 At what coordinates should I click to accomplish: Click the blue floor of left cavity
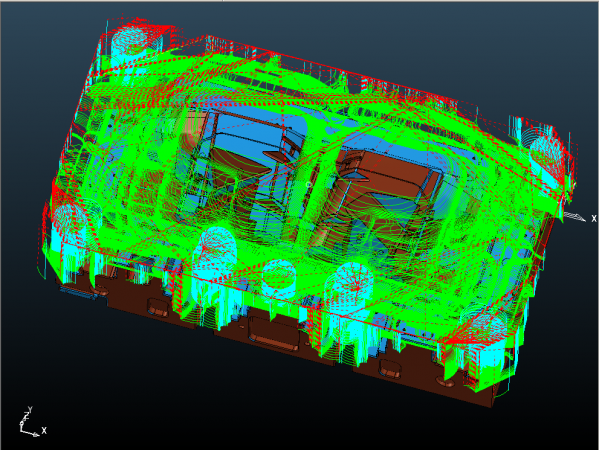pos(244,131)
